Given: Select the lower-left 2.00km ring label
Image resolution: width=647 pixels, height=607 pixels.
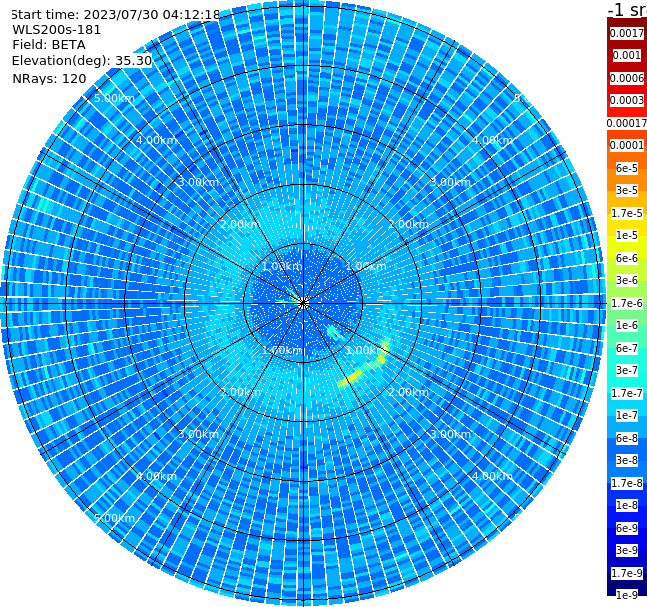Looking at the screenshot, I should [x=241, y=392].
